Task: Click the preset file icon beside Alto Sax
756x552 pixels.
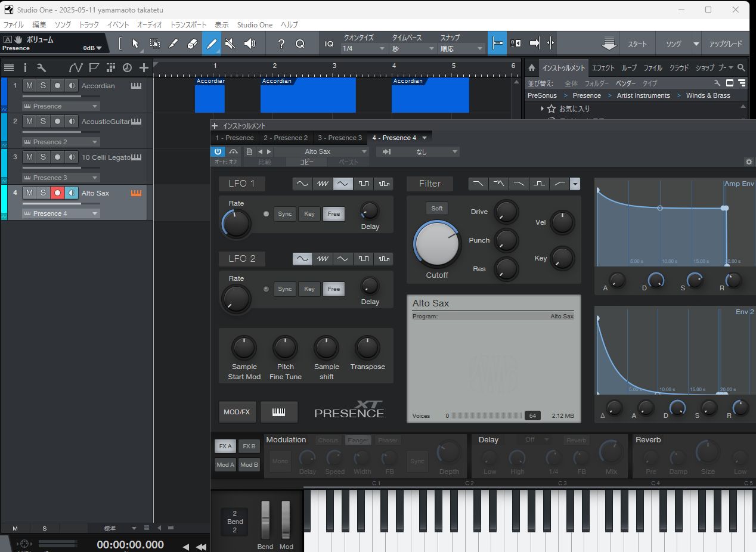Action: coord(249,151)
